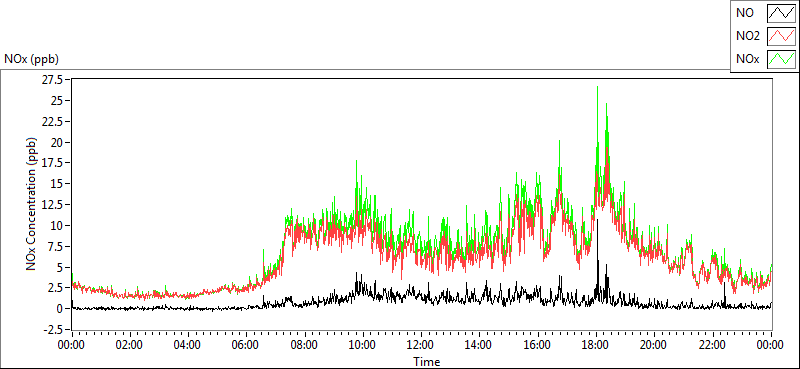
Task: Click the 10:00 time axis label
Action: (363, 346)
